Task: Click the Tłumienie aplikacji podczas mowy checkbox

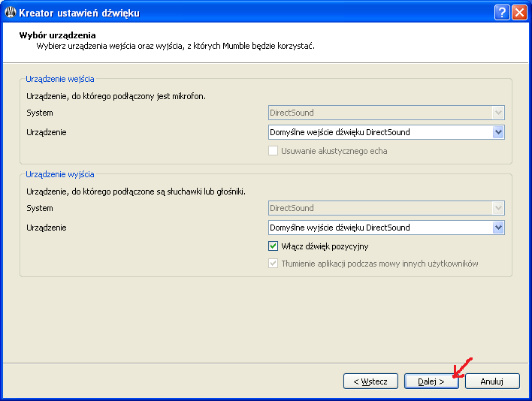Action: click(x=274, y=264)
